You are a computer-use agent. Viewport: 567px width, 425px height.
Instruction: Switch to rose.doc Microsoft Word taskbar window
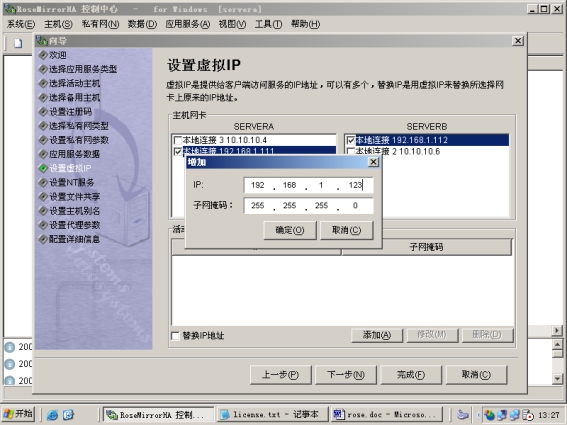click(x=386, y=415)
